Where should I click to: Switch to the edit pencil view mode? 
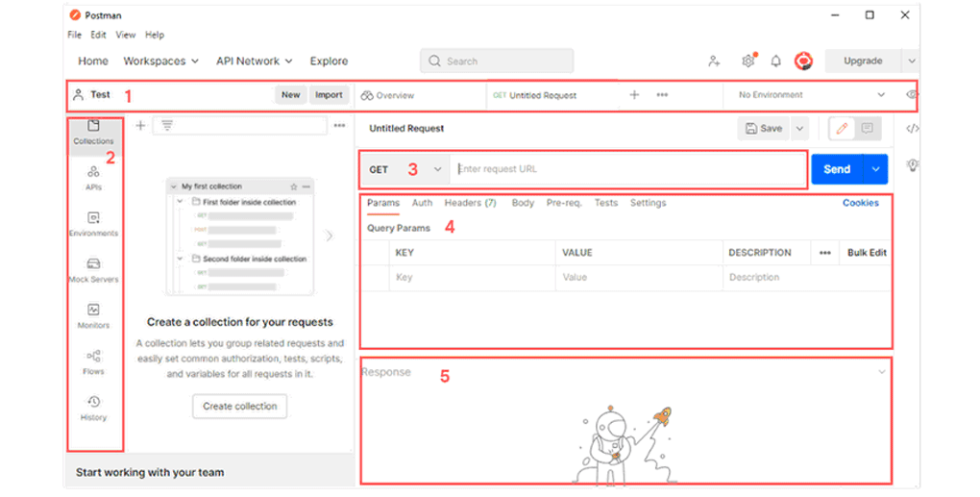tap(842, 128)
